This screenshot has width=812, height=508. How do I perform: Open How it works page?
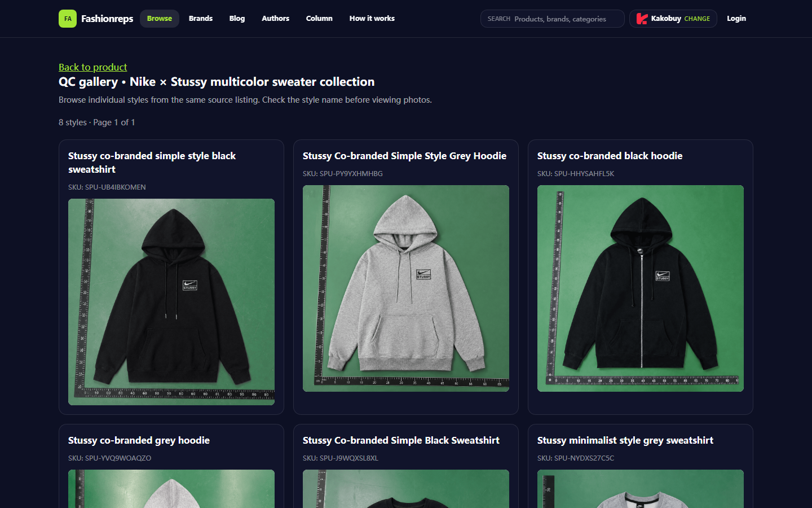tap(372, 19)
